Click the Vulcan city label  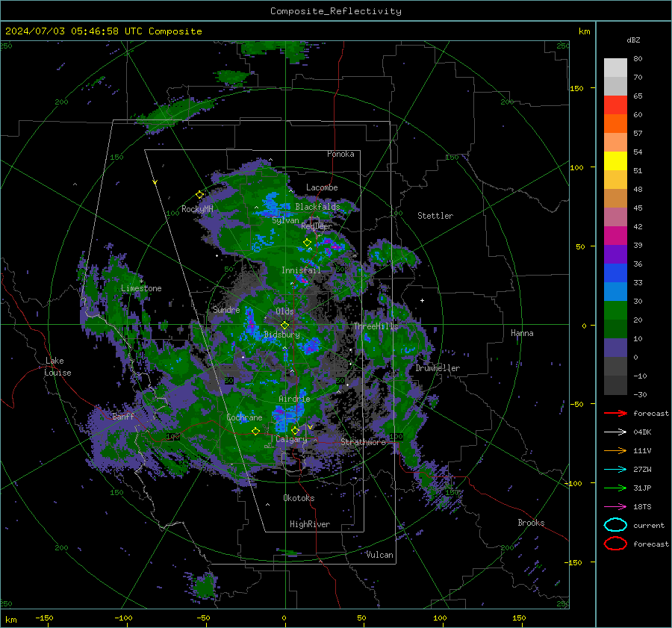(380, 555)
